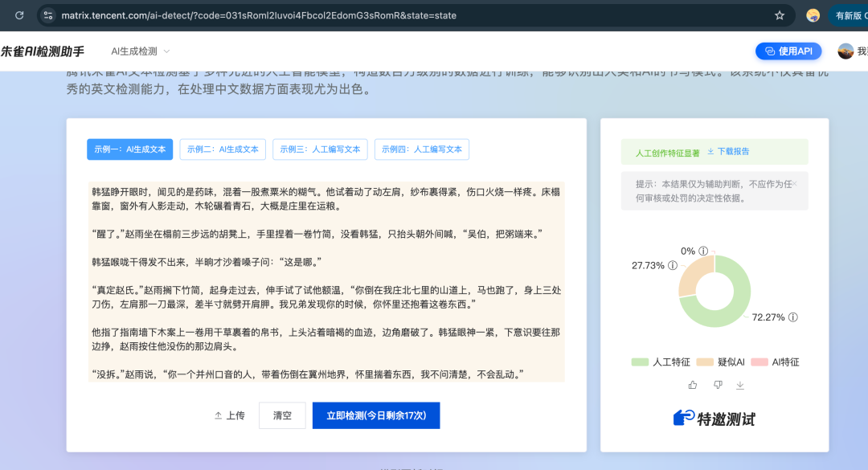
Task: Click the 27.73% percentage value
Action: click(x=648, y=266)
